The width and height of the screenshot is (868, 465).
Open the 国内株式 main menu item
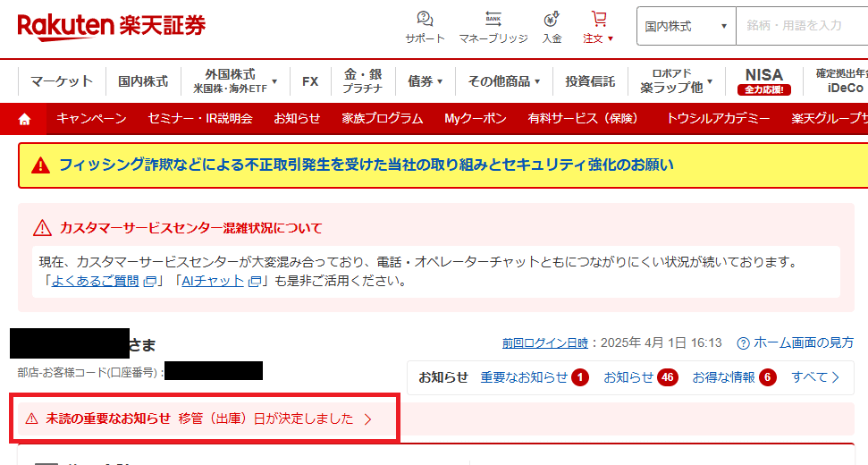(x=143, y=81)
